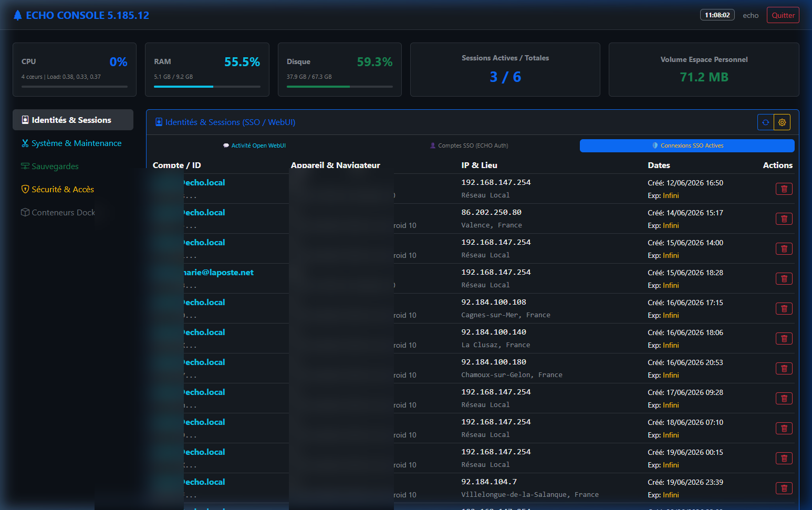Click ECHO CONSOLE 5.185.12 title

(88, 15)
